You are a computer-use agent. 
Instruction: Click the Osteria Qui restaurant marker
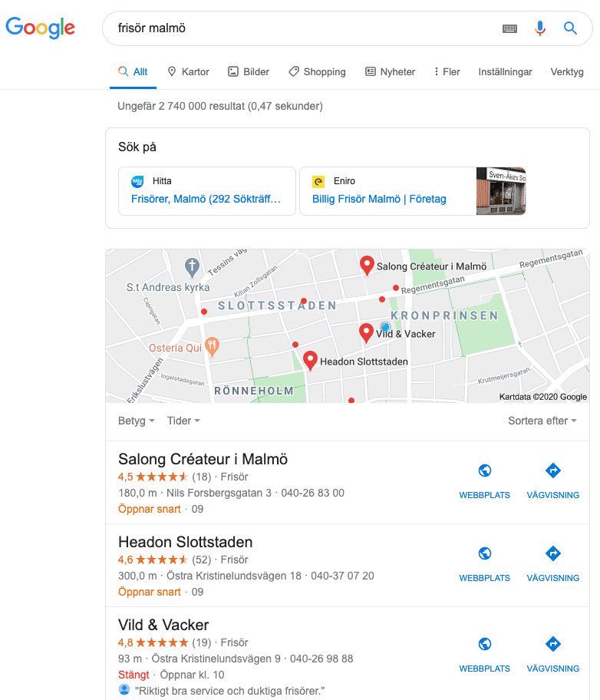(212, 347)
